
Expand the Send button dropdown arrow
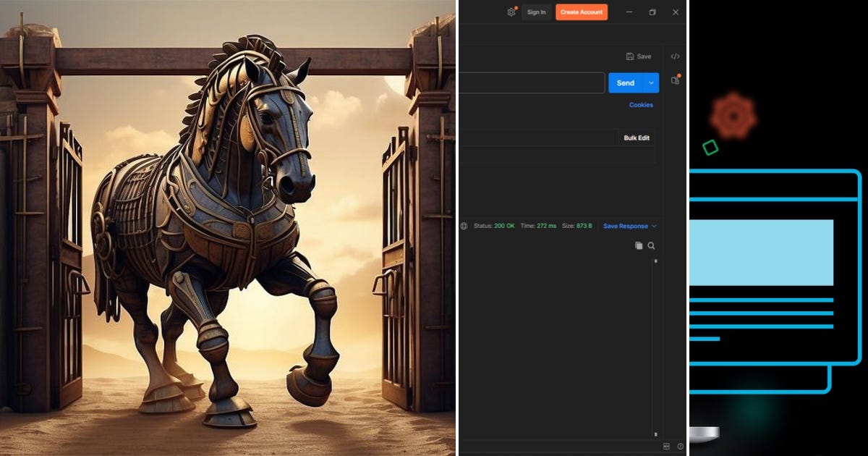click(x=652, y=83)
